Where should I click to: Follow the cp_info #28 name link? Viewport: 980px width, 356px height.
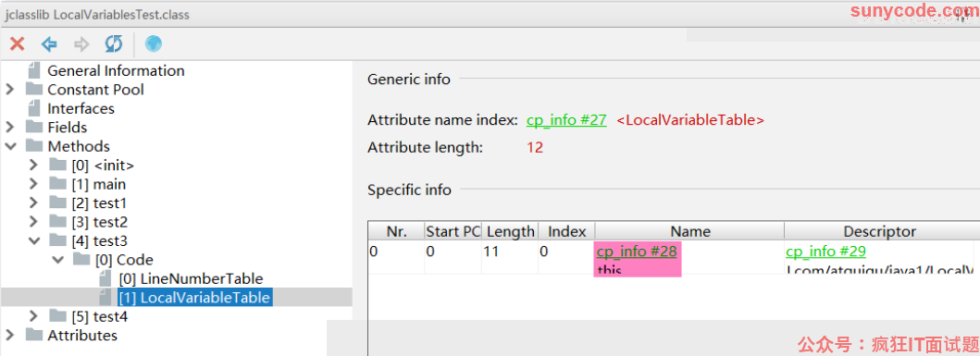637,252
